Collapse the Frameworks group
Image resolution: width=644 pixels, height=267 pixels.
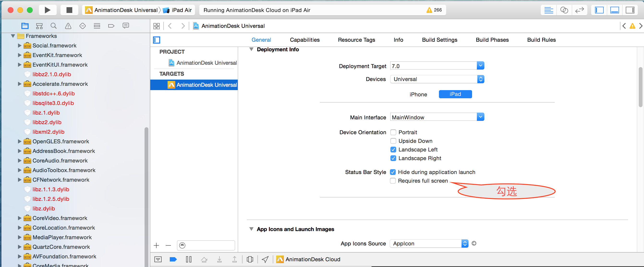point(13,36)
